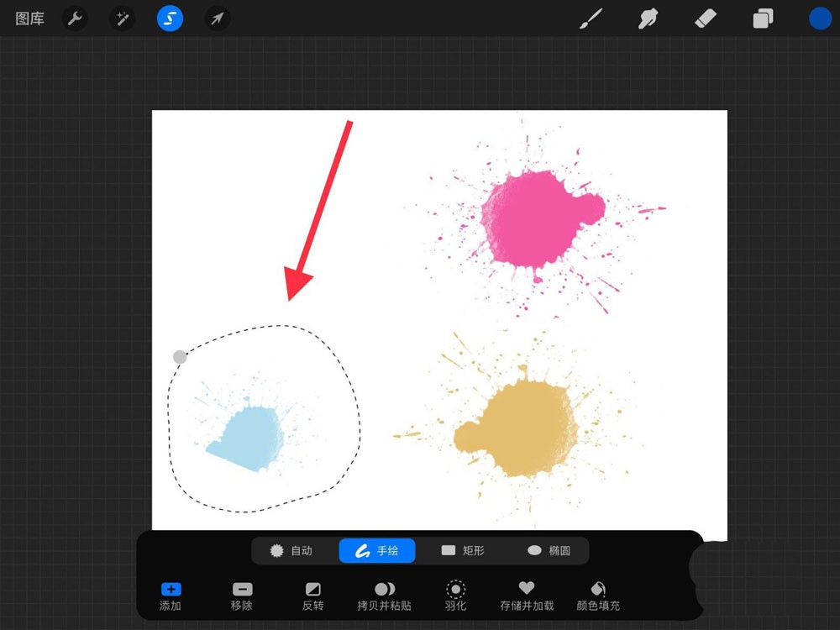Select the Brush tool
The image size is (840, 630).
[x=591, y=18]
